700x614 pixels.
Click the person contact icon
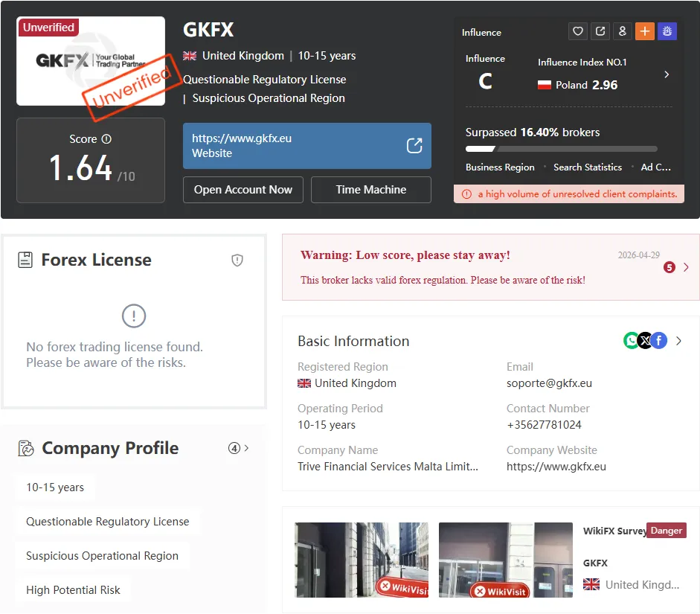tap(623, 31)
